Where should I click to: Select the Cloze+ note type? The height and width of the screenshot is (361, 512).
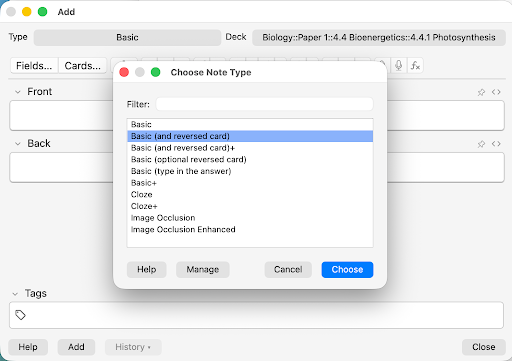[x=250, y=206]
